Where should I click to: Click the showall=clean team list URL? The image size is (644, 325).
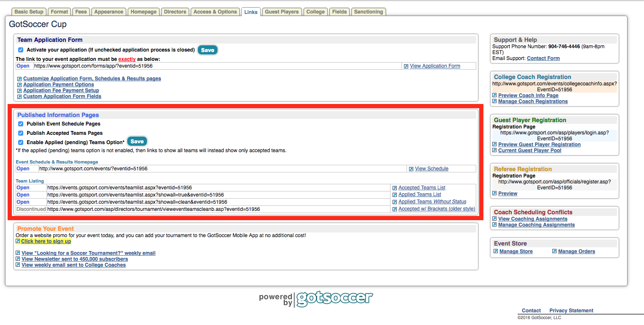tap(218, 202)
